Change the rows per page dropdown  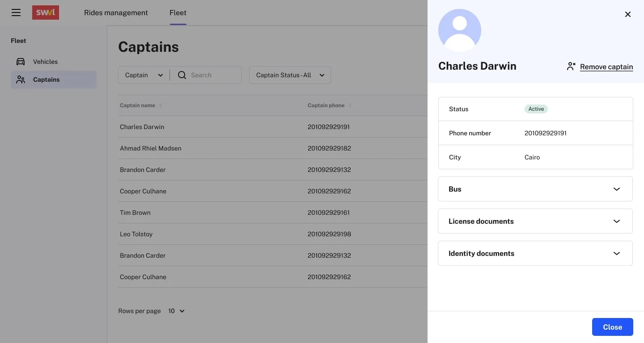click(x=176, y=311)
